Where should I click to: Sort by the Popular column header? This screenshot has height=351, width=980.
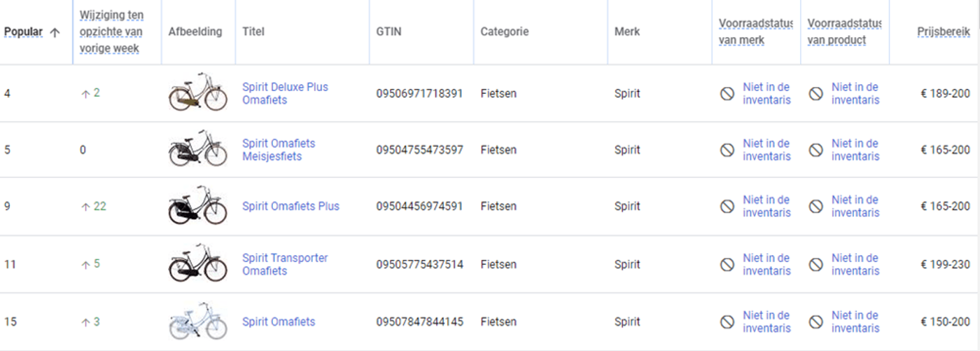coord(23,32)
